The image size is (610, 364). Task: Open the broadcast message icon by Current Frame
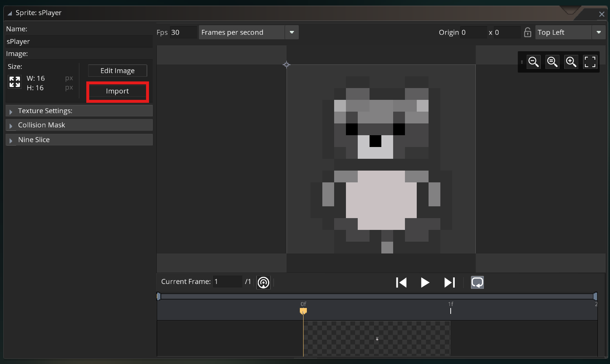pos(263,283)
